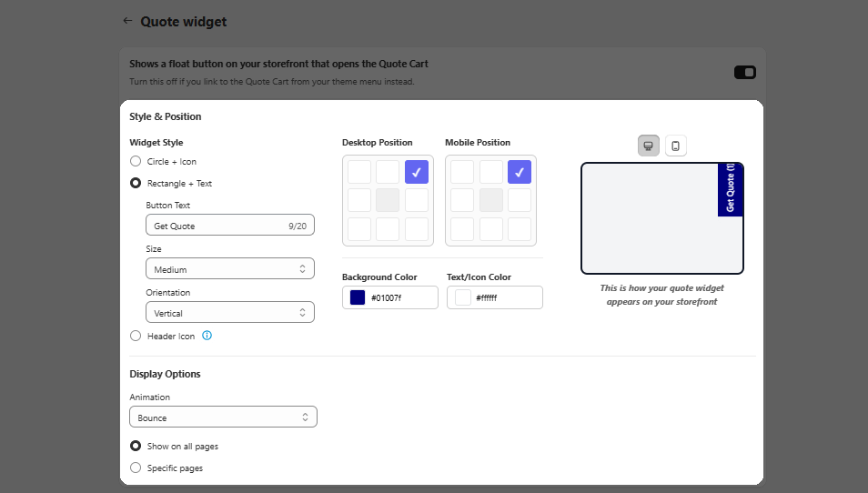Select mobile bottom-right position cell

[x=520, y=229]
